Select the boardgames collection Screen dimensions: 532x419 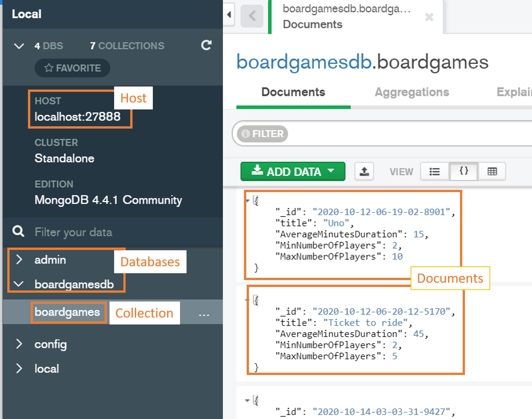coord(69,312)
